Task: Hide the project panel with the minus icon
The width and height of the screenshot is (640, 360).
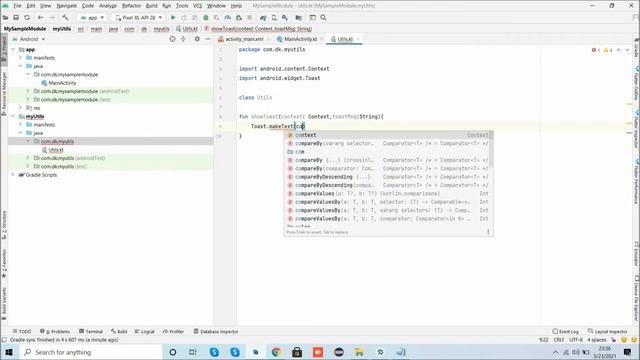Action: [x=208, y=39]
